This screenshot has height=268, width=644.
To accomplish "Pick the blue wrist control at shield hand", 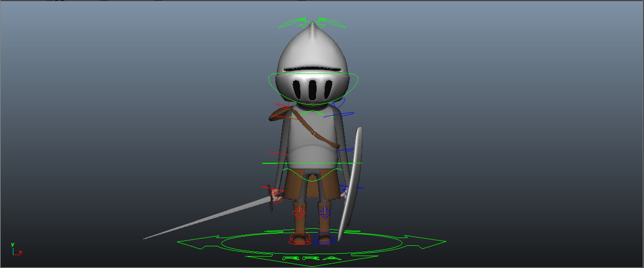I will (x=351, y=188).
